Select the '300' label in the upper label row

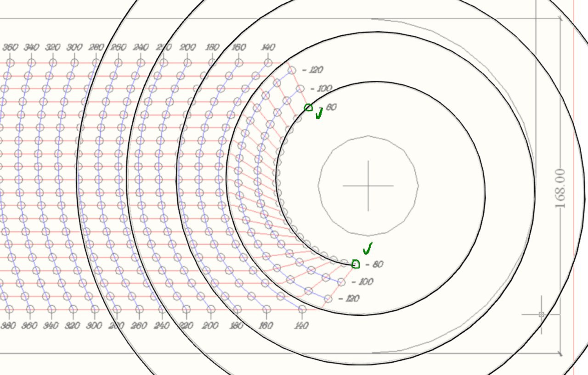[x=74, y=47]
